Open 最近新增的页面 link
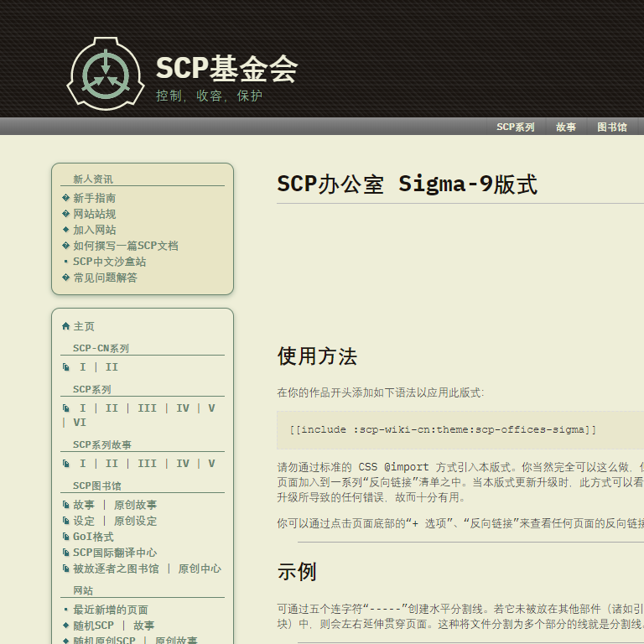 pyautogui.click(x=110, y=610)
